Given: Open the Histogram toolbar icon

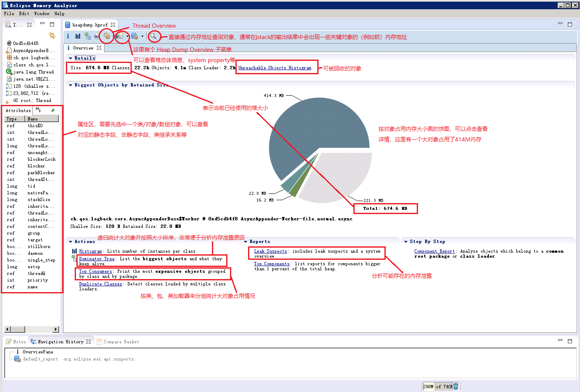Looking at the screenshot, I should tap(78, 37).
